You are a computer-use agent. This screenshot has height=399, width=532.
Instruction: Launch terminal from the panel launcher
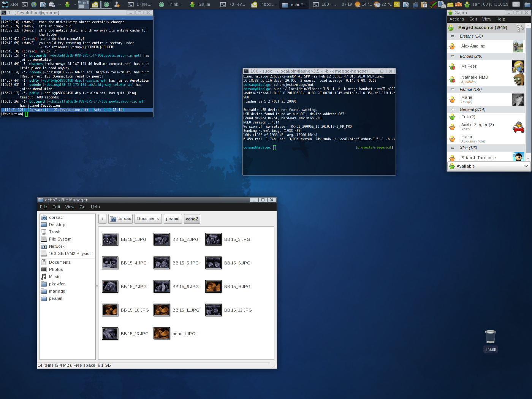pyautogui.click(x=25, y=5)
